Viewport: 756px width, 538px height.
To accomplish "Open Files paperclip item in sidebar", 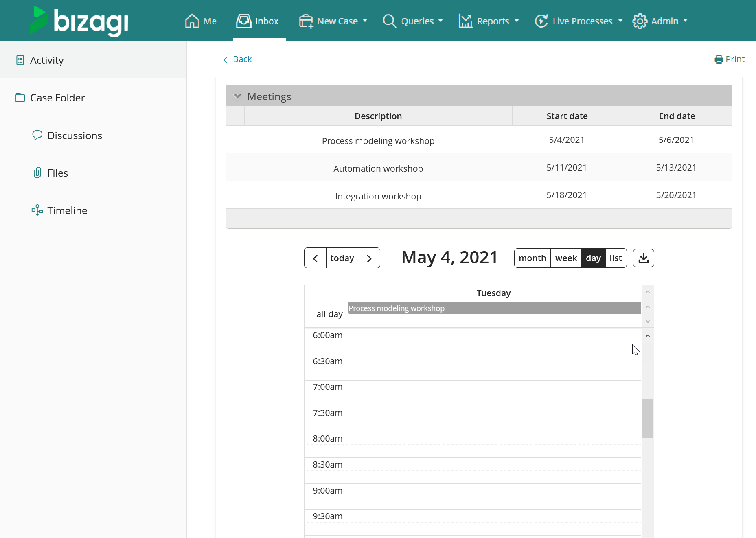I will pyautogui.click(x=57, y=173).
